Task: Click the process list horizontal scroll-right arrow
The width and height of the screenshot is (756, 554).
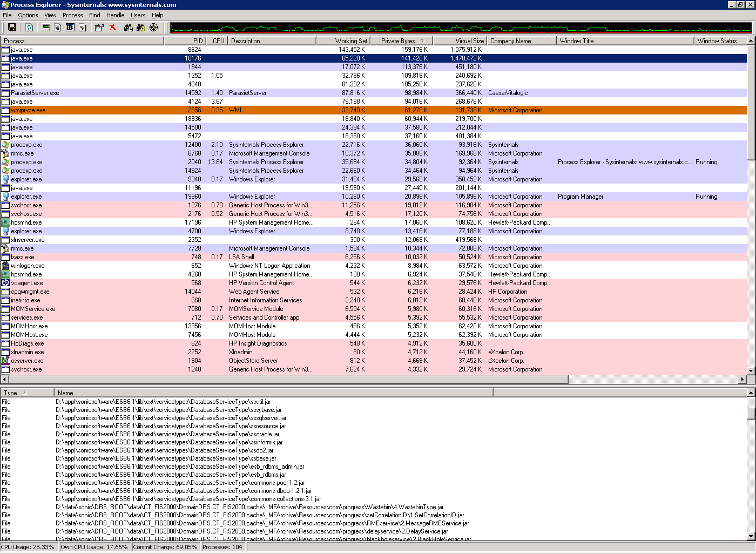Action: 742,380
